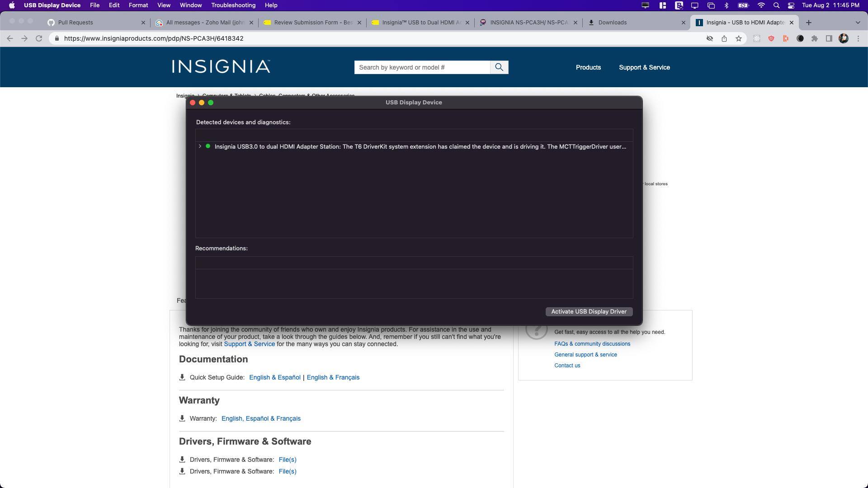Bookmark this page with the star icon
Viewport: 868px width, 488px height.
(x=739, y=38)
